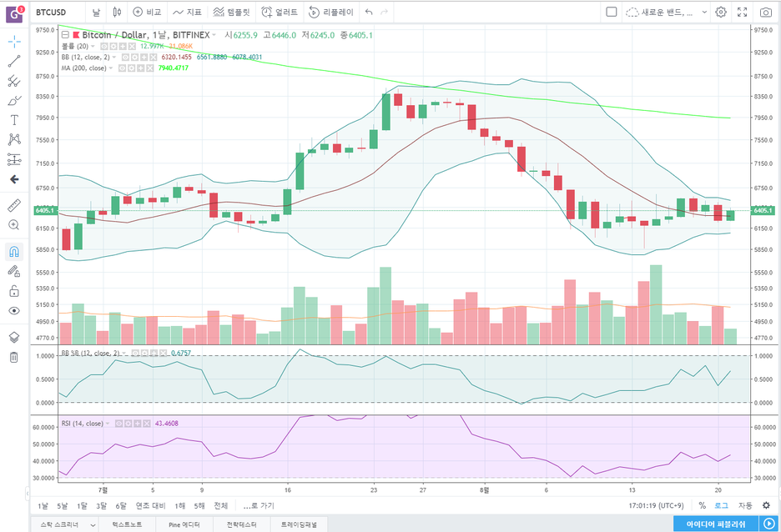Open chart settings gear in top toolbar
The image size is (781, 532).
point(721,12)
